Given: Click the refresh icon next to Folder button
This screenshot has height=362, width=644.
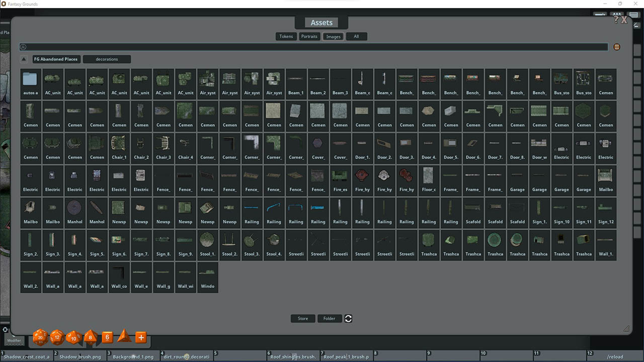Looking at the screenshot, I should tap(348, 318).
